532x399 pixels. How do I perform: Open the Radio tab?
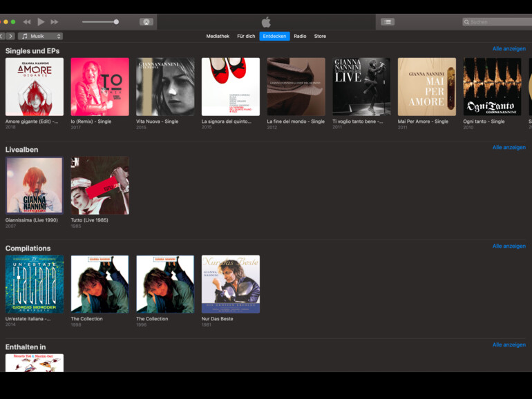click(300, 37)
